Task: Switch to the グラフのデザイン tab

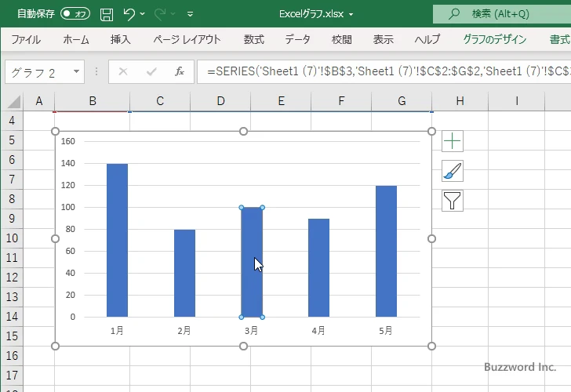Action: [x=494, y=39]
